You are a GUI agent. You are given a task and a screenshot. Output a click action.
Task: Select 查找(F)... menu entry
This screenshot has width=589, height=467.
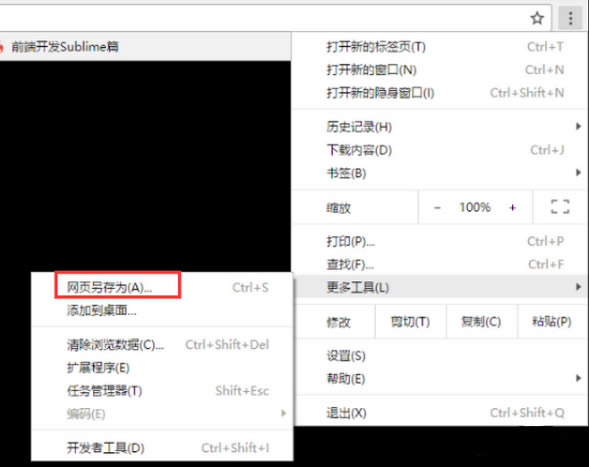tap(438, 264)
